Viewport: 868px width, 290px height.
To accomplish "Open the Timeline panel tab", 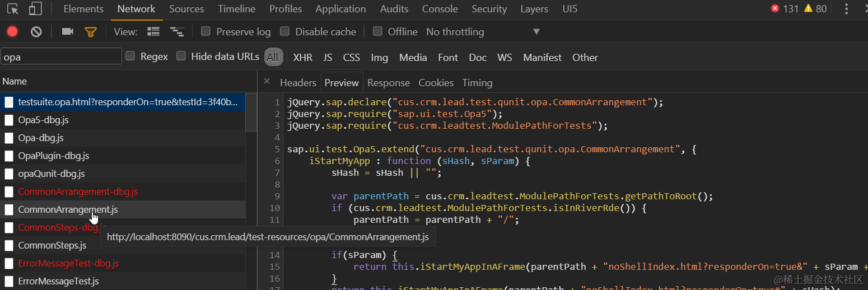I will coord(237,9).
